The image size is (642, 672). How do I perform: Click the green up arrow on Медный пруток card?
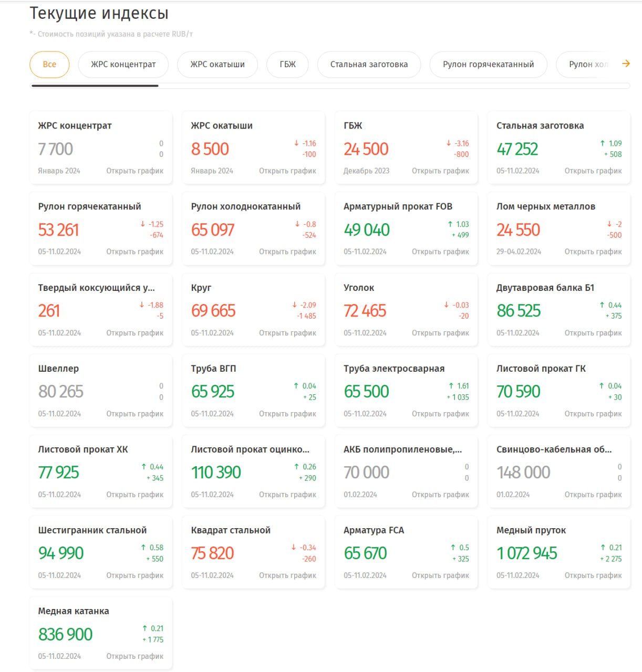[x=603, y=548]
